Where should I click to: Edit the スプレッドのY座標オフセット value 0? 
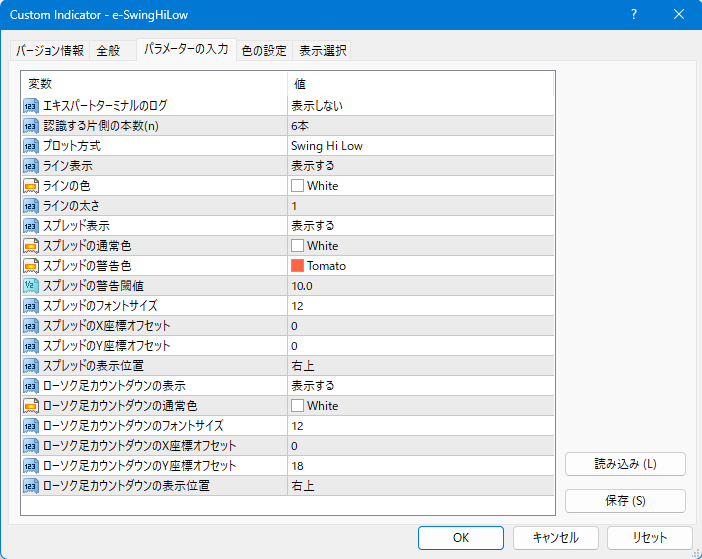(420, 346)
